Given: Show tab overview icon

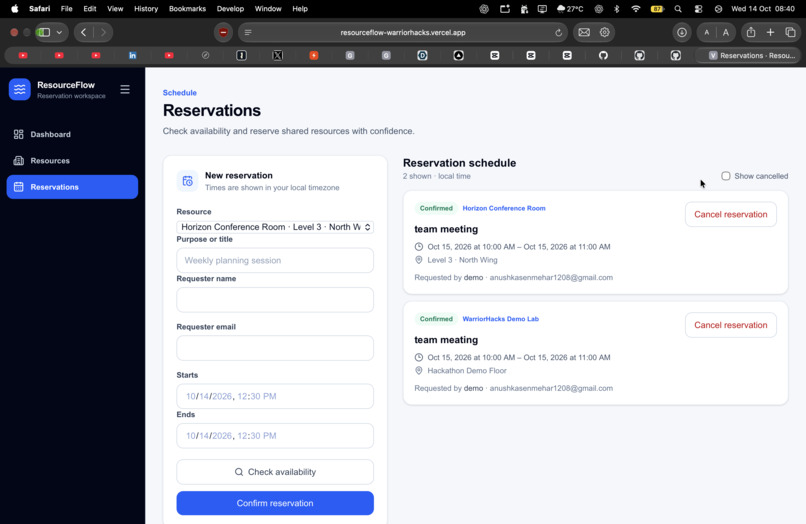Looking at the screenshot, I should coord(791,32).
